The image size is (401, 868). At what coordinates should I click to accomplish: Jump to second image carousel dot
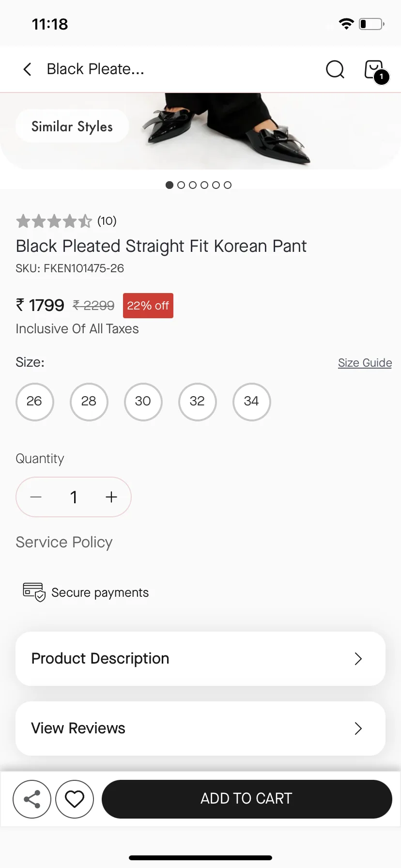click(x=181, y=185)
